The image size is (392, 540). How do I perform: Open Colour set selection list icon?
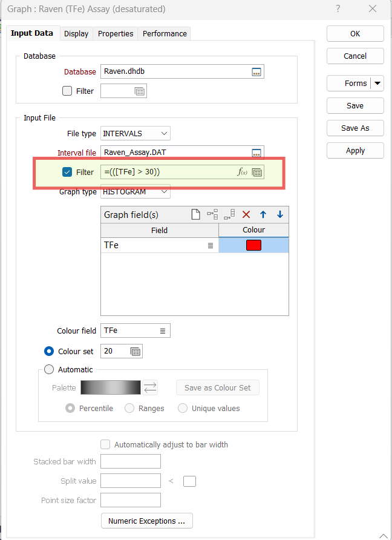click(x=136, y=351)
